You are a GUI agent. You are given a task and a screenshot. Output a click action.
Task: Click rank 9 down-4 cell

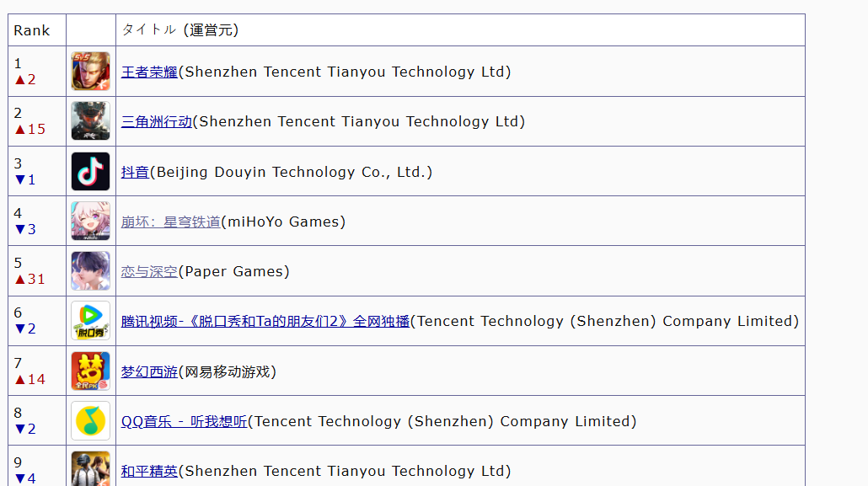coord(37,466)
